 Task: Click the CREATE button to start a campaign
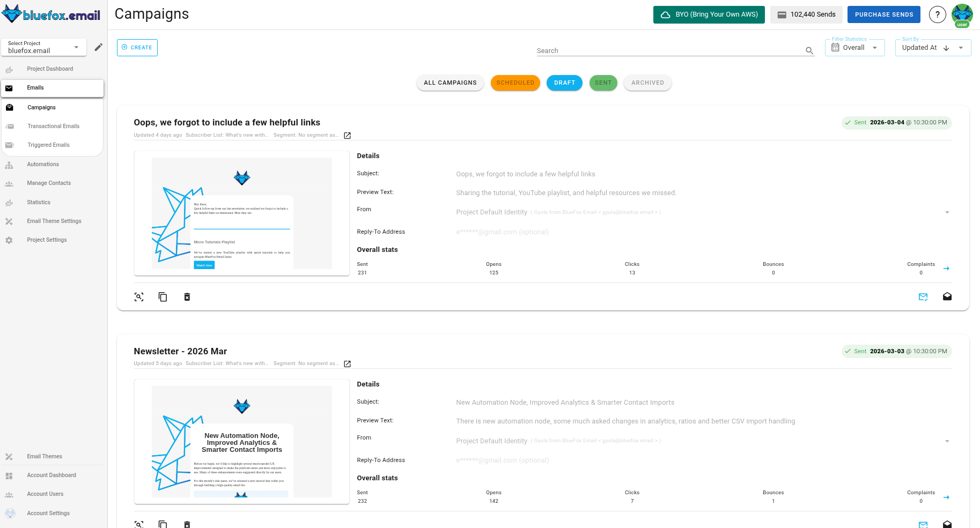pos(137,47)
